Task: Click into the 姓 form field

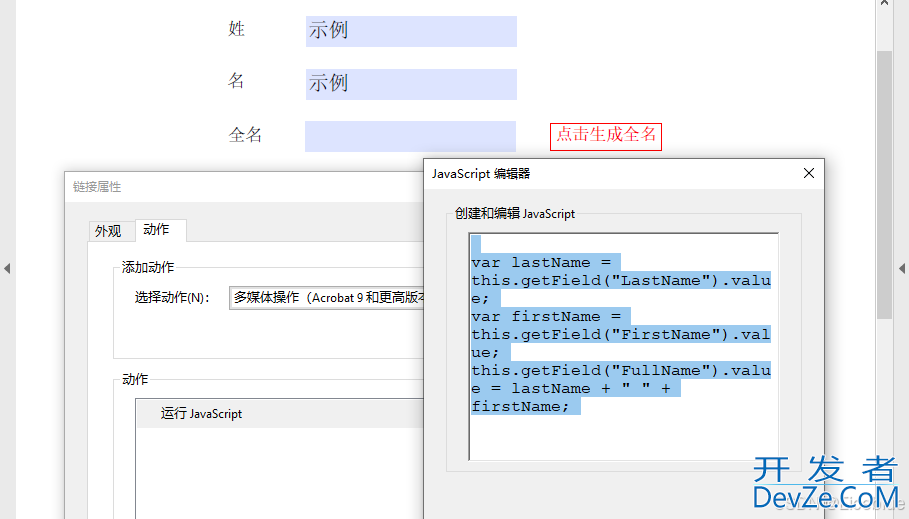Action: tap(411, 31)
